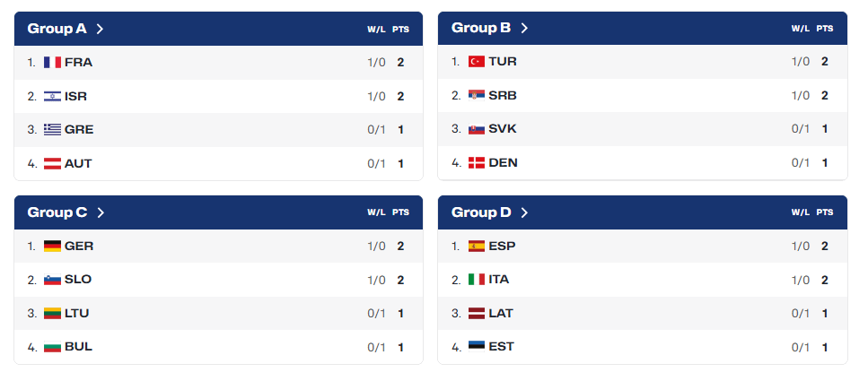Click the Greece flag icon
Image resolution: width=868 pixels, height=381 pixels.
(53, 130)
